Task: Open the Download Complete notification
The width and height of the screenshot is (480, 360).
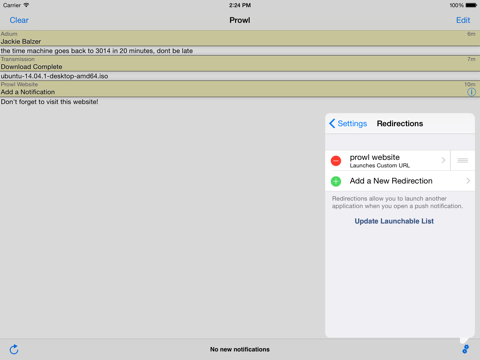Action: pos(240,63)
